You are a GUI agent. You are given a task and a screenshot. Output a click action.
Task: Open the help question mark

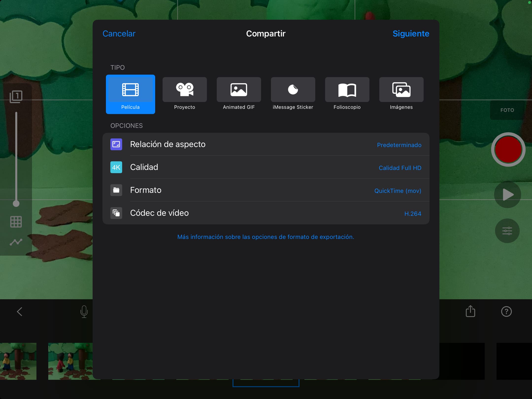click(506, 312)
